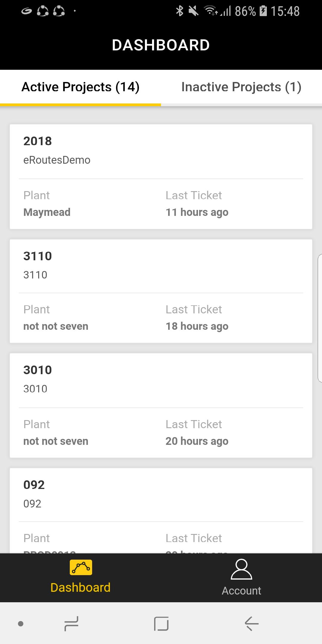322x644 pixels.
Task: Select the Active Projects (14) tab
Action: [x=80, y=87]
